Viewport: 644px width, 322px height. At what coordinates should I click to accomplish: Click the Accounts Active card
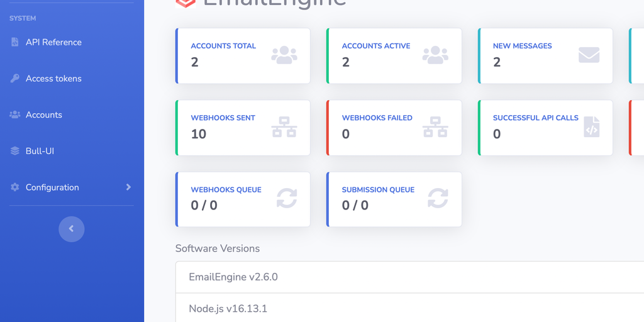pyautogui.click(x=394, y=56)
